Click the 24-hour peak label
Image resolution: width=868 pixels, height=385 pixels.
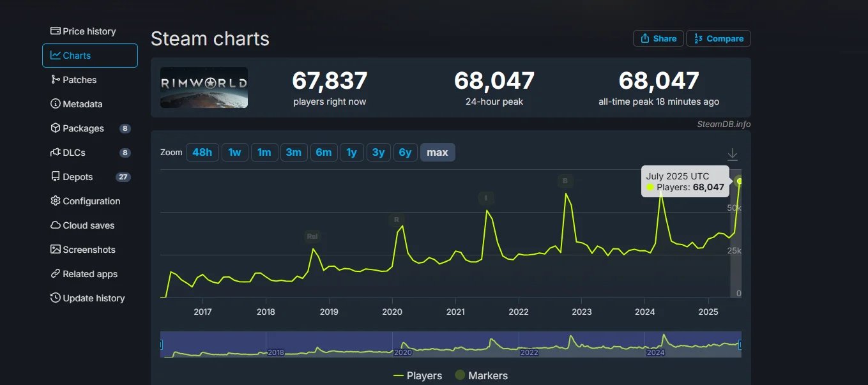point(494,102)
